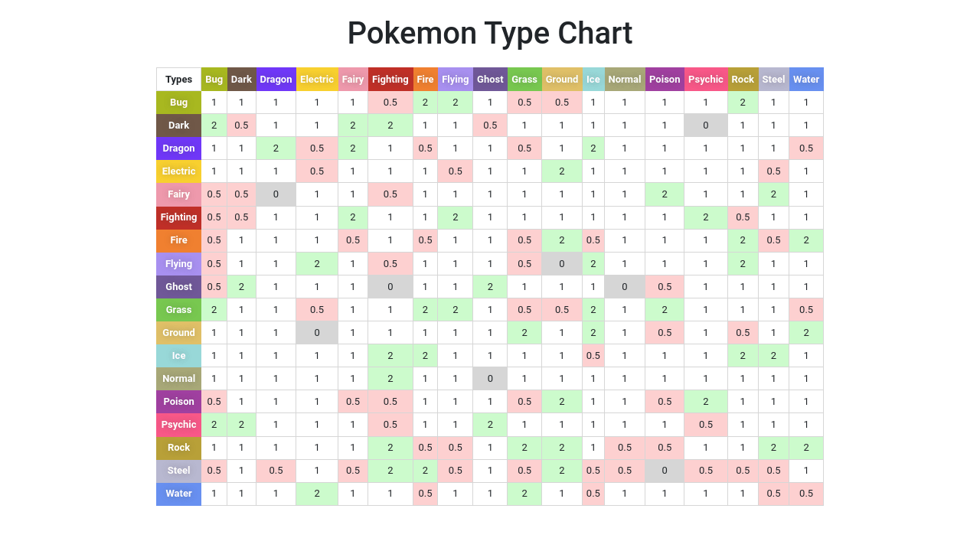Select the Dragon column header
The height and width of the screenshot is (551, 980).
coord(276,80)
